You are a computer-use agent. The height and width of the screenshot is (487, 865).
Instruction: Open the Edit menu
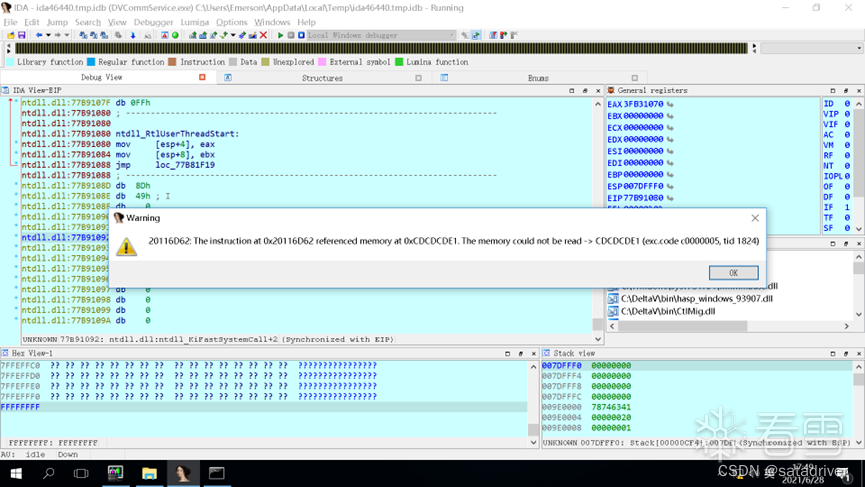[x=31, y=22]
